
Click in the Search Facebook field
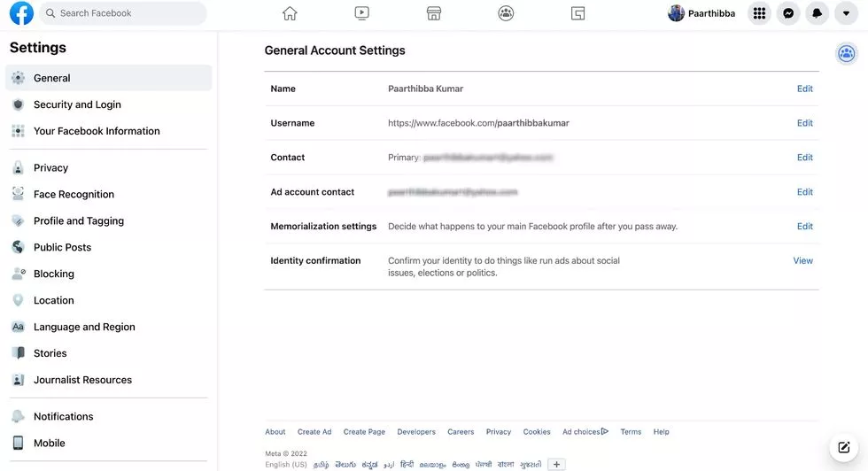point(123,13)
